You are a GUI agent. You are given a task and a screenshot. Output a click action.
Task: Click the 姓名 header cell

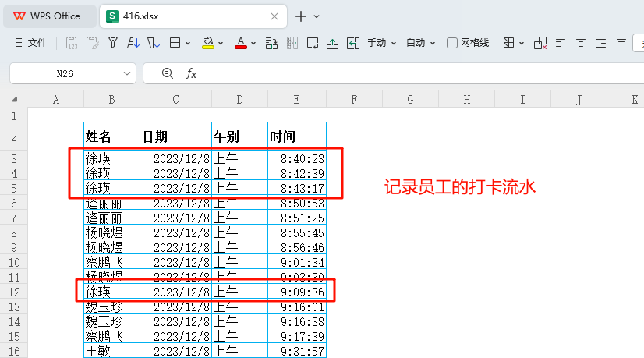pos(111,136)
